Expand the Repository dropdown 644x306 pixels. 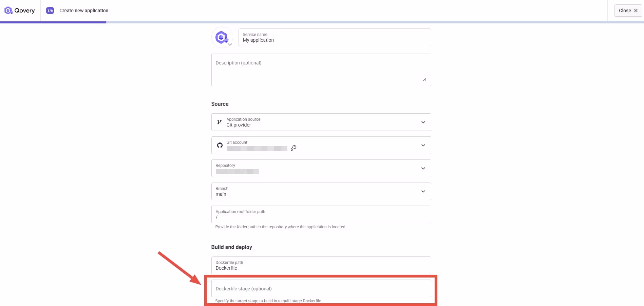[423, 168]
